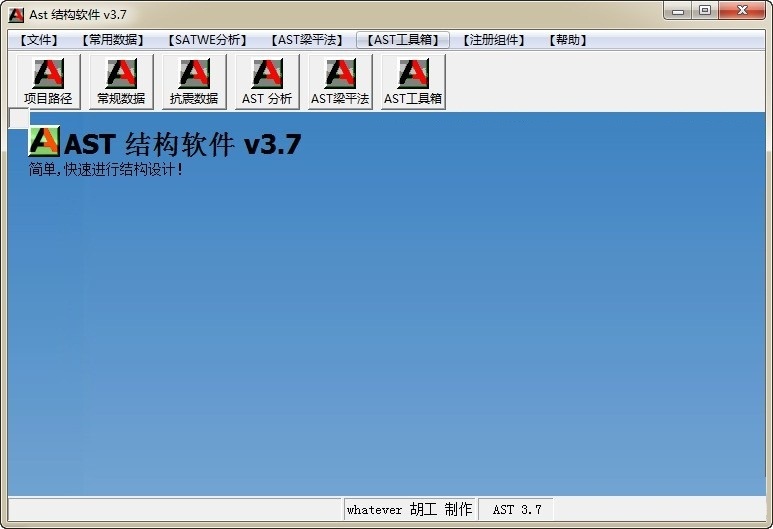Close the Ast 结构软件 window
The width and height of the screenshot is (773, 529).
(x=742, y=11)
